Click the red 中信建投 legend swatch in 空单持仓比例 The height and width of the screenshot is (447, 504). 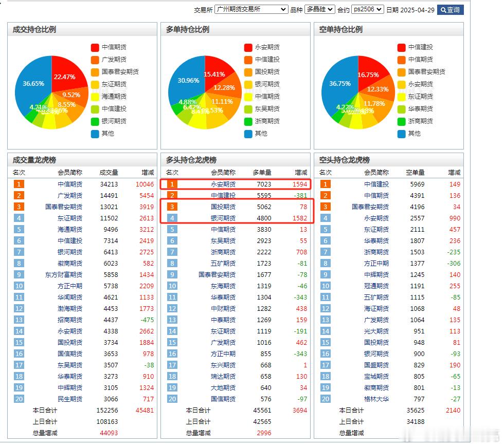pos(402,47)
